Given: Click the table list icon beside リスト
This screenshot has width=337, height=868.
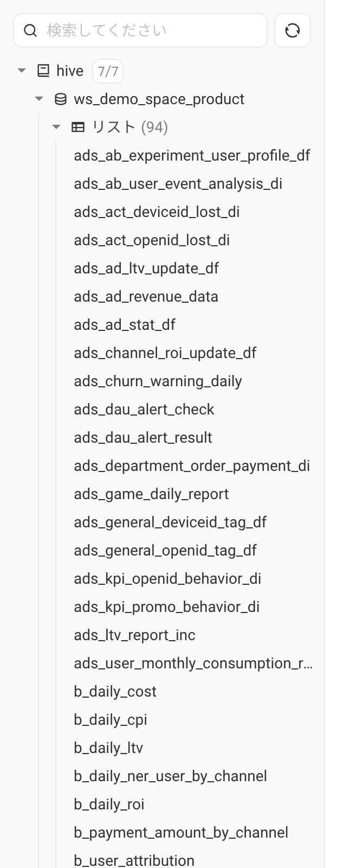Looking at the screenshot, I should click(x=78, y=127).
